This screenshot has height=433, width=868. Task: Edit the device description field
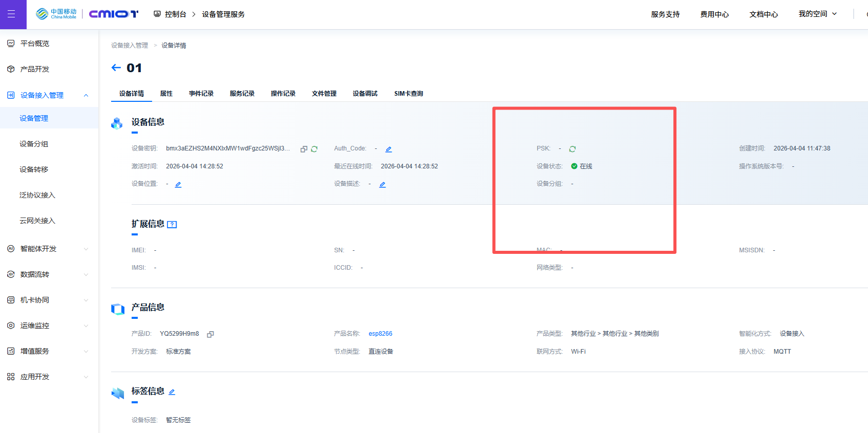[x=383, y=184]
